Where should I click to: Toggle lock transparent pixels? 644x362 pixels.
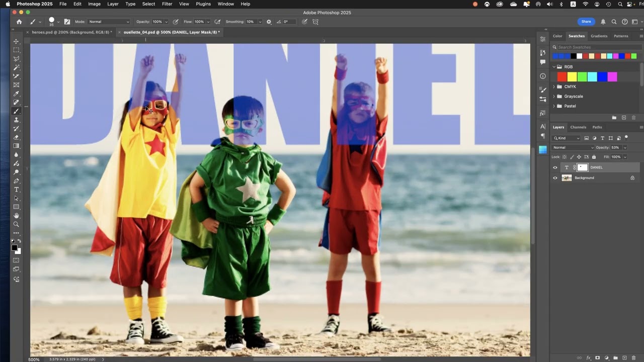click(x=565, y=157)
